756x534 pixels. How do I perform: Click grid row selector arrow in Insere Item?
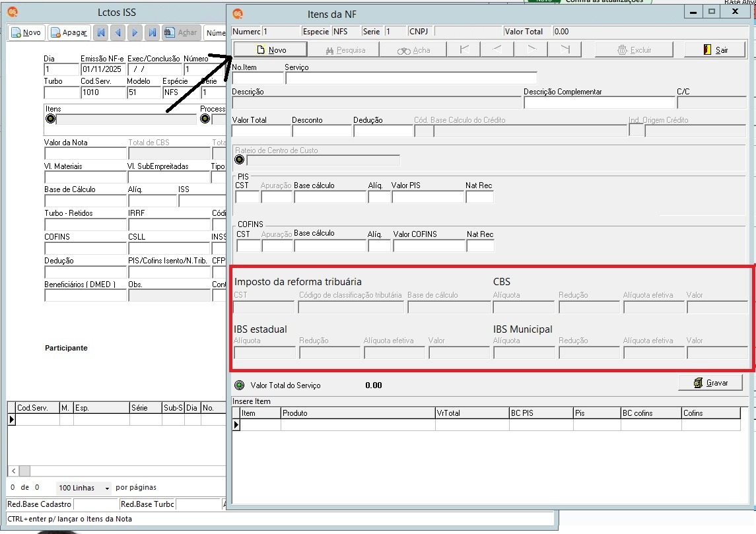236,424
